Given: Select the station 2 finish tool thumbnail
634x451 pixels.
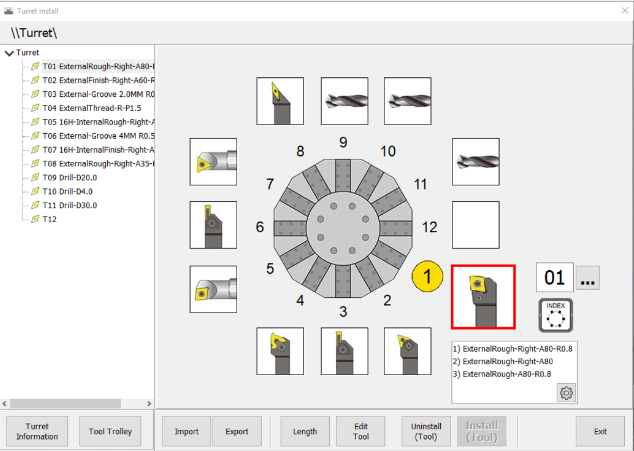Looking at the screenshot, I should (x=408, y=351).
